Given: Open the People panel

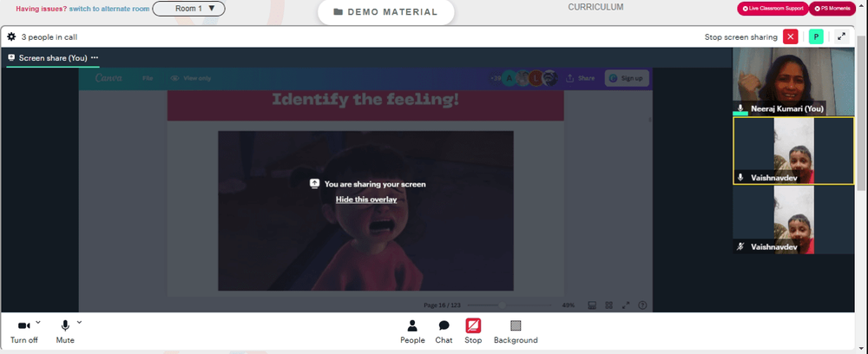Looking at the screenshot, I should pos(412,331).
